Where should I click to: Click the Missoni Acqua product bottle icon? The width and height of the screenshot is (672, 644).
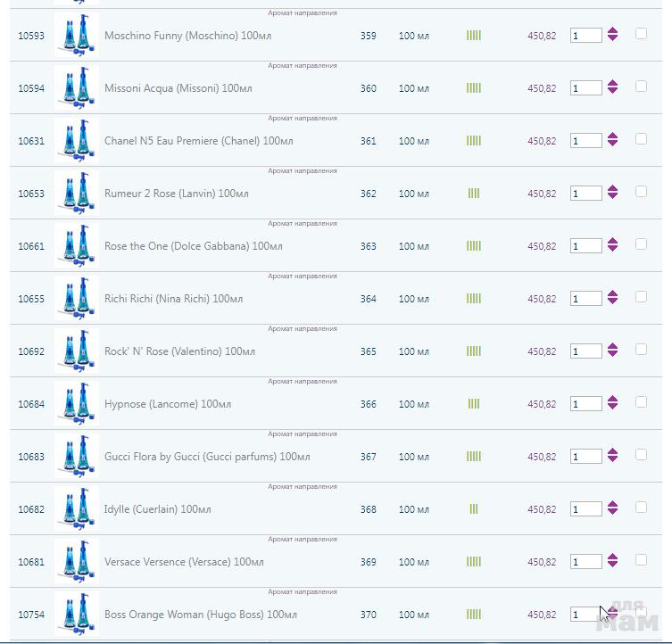pos(75,88)
